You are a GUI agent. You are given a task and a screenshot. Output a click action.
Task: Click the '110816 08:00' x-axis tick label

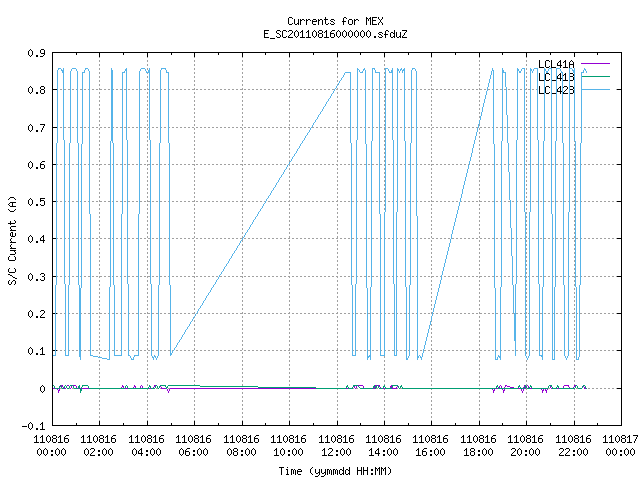click(x=241, y=445)
